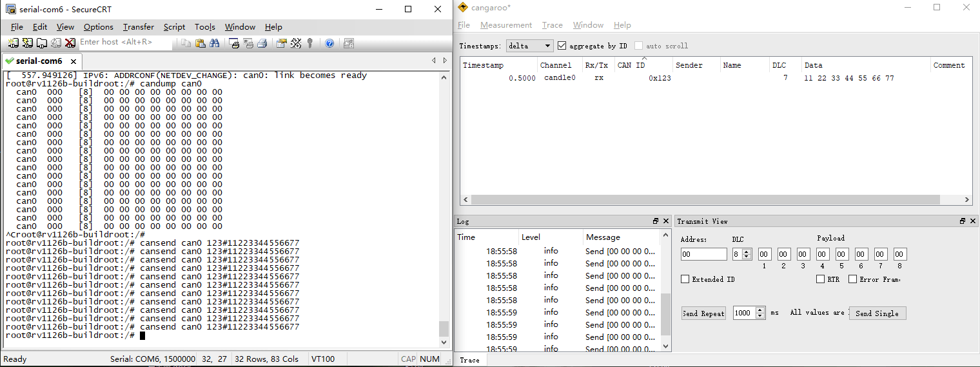Increase DLC with the up stepper arrow
Screen dimensions: 980x367
(747, 252)
